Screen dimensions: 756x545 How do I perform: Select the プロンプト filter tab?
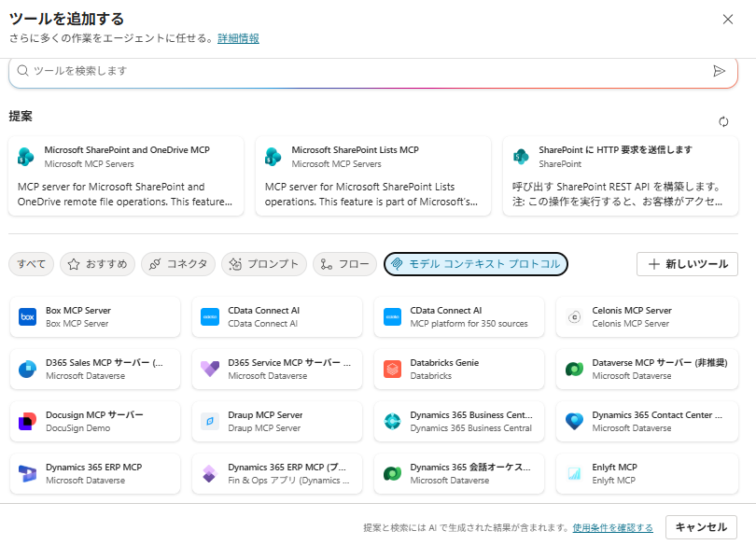(x=264, y=264)
